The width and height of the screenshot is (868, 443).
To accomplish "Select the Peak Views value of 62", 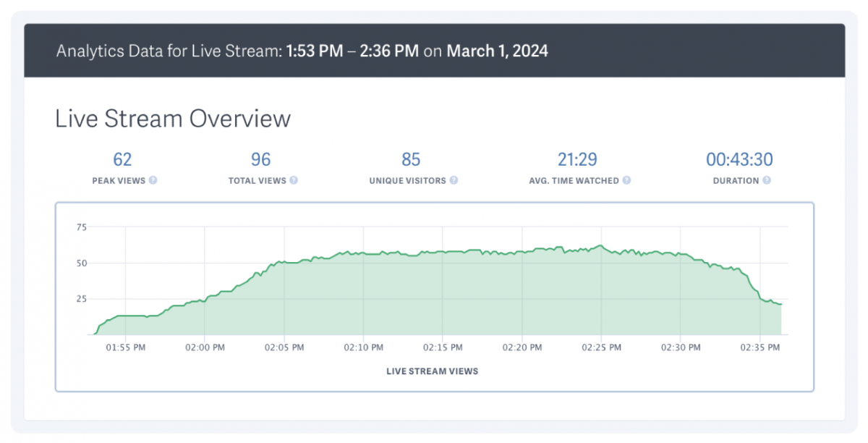I will [x=122, y=159].
